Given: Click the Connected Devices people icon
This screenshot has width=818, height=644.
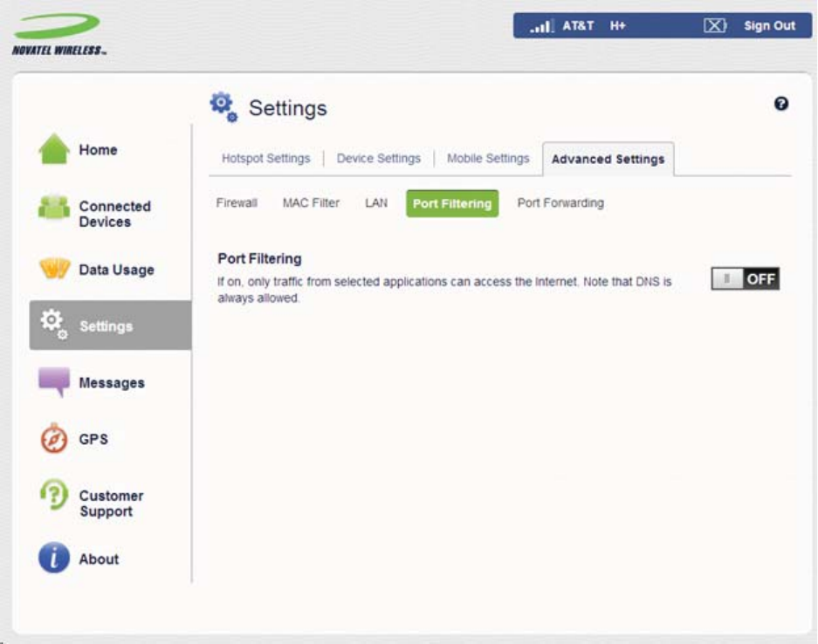Looking at the screenshot, I should pos(54,208).
